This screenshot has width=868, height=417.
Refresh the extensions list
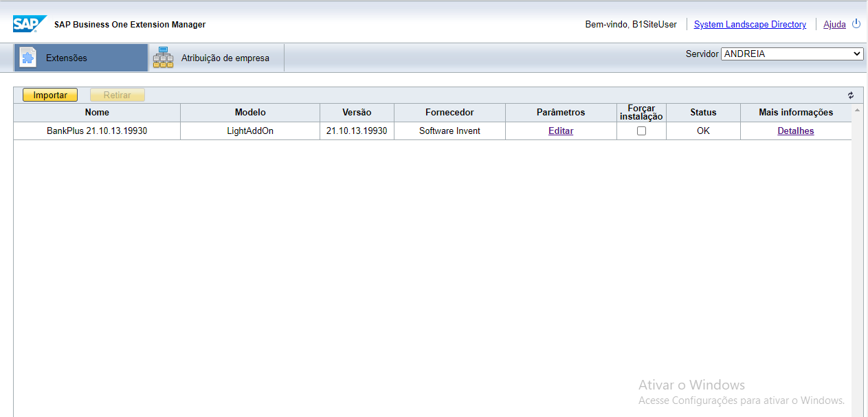(850, 95)
